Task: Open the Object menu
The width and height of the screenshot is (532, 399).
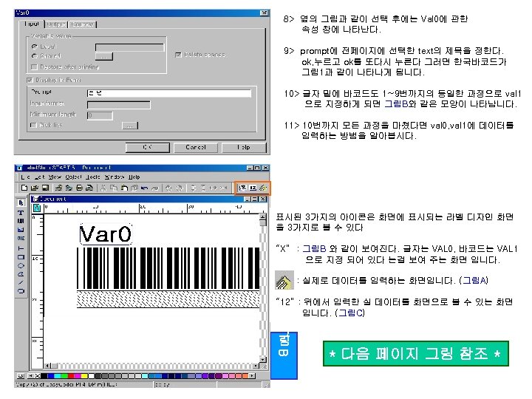Action: pos(73,177)
